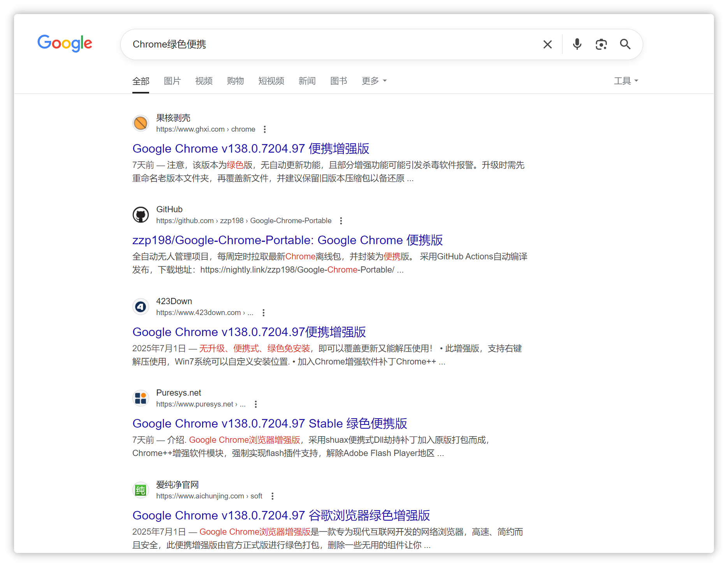Click the GitHub snippet starting 全自动无人管理项目
Screen dimensions: 728x567
pyautogui.click(x=330, y=263)
